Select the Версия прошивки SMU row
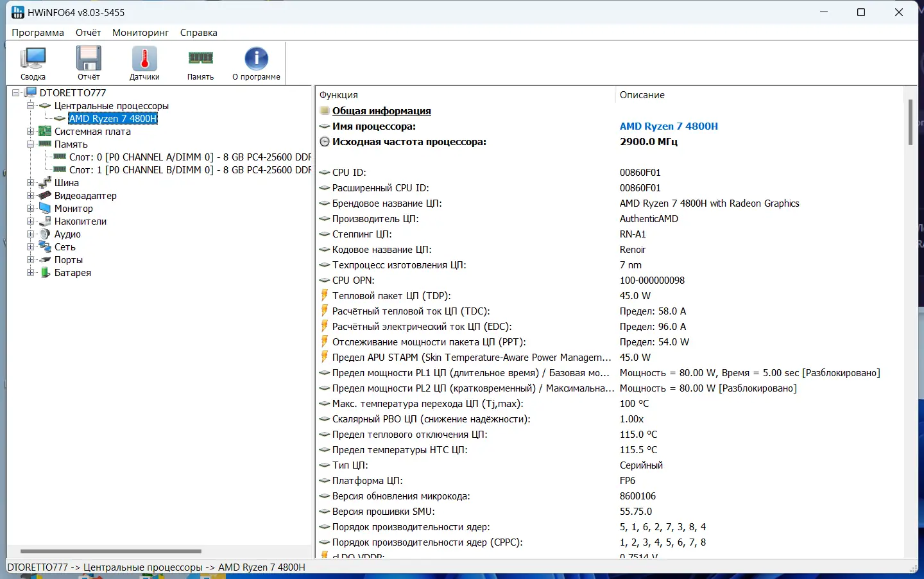Screen dimensions: 924x579 click(610, 511)
